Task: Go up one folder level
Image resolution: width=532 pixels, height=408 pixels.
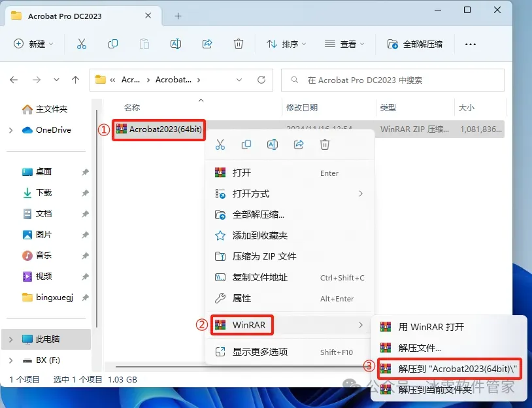Action: pyautogui.click(x=75, y=80)
